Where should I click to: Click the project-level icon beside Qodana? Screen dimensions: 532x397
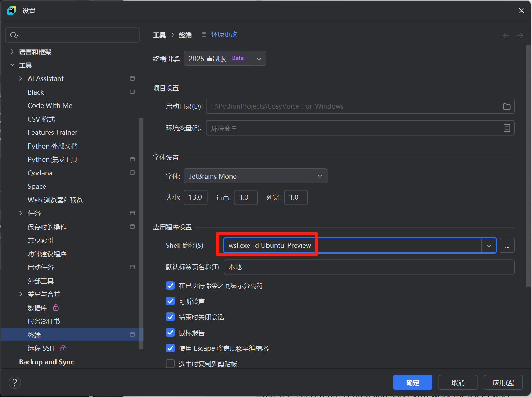[x=132, y=173]
